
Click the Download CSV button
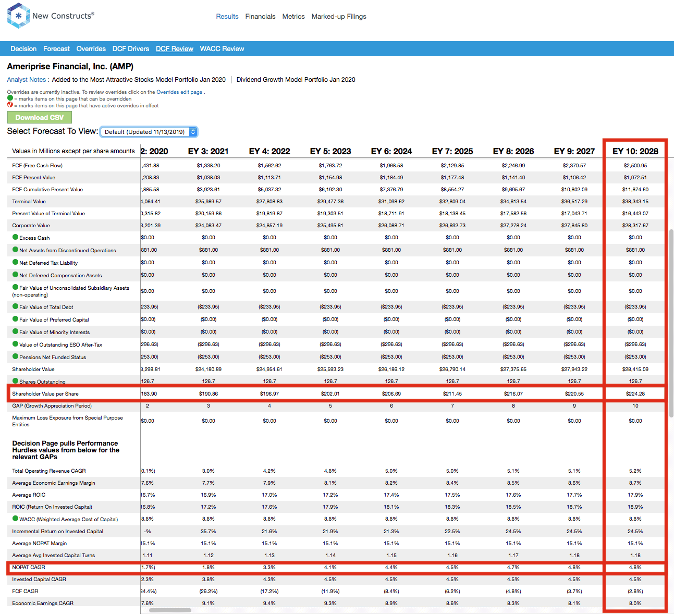click(40, 117)
